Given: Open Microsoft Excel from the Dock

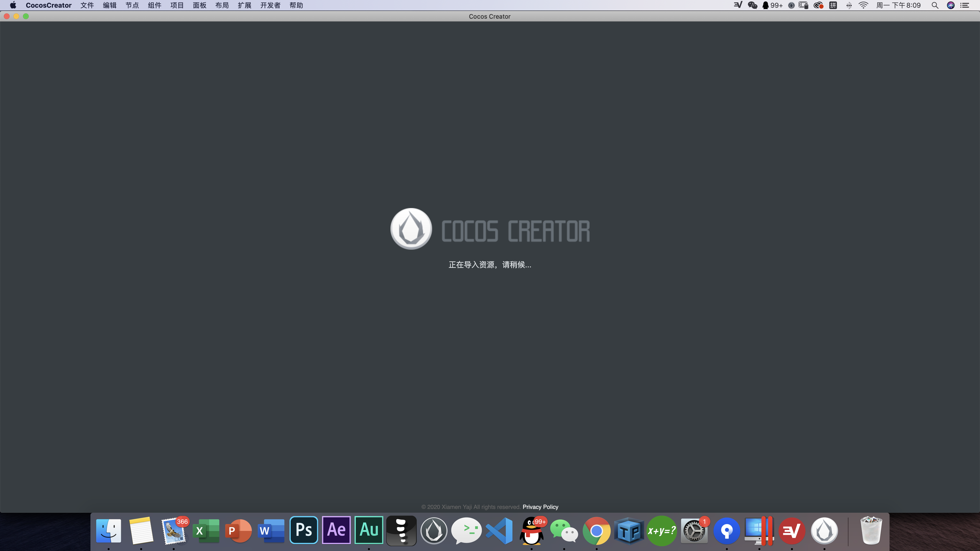Looking at the screenshot, I should click(x=206, y=531).
